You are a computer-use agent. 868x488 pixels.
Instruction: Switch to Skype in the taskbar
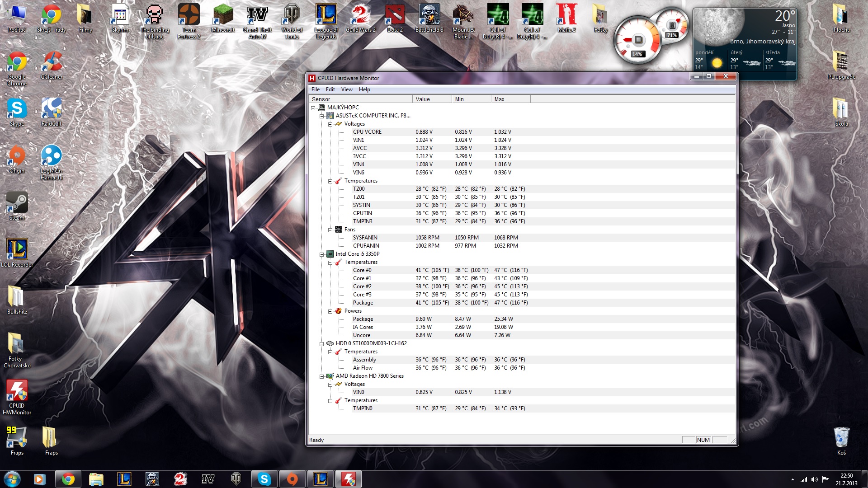click(x=264, y=479)
